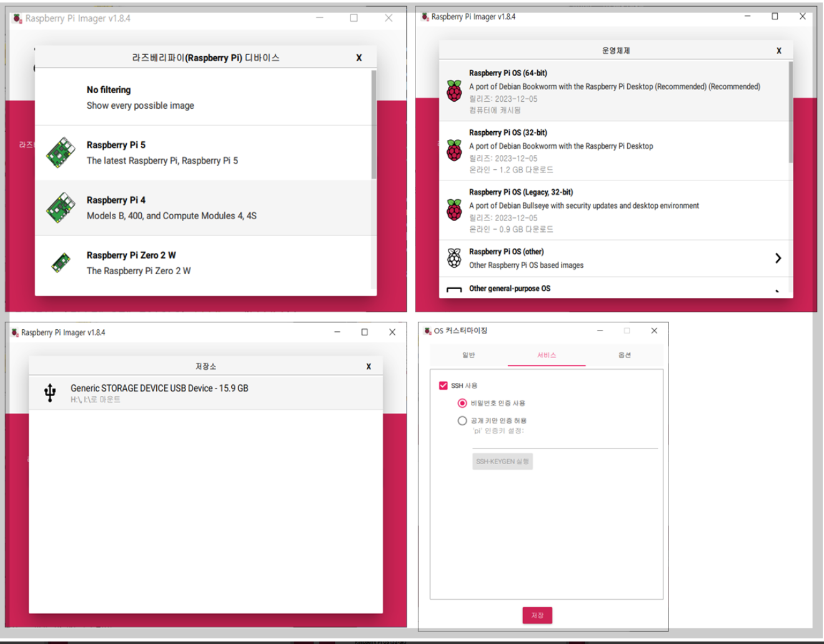The image size is (824, 644).
Task: Click raspberry logo of Raspberry Pi OS (64-bit)
Action: coord(454,91)
